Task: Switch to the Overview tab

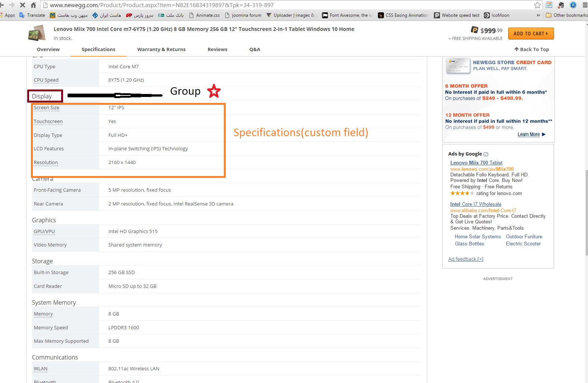Action: (48, 49)
